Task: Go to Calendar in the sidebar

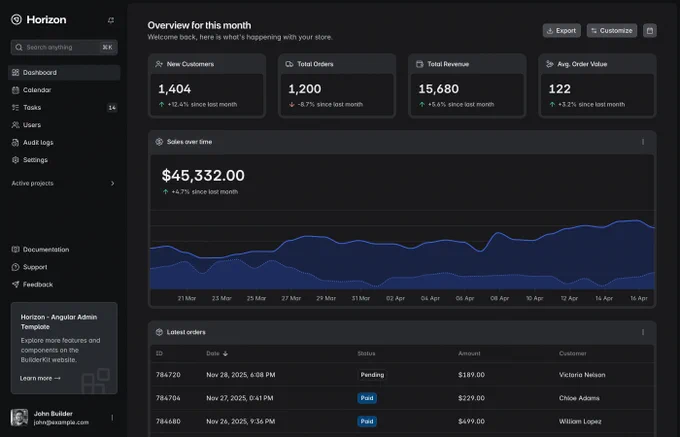Action: pos(64,90)
